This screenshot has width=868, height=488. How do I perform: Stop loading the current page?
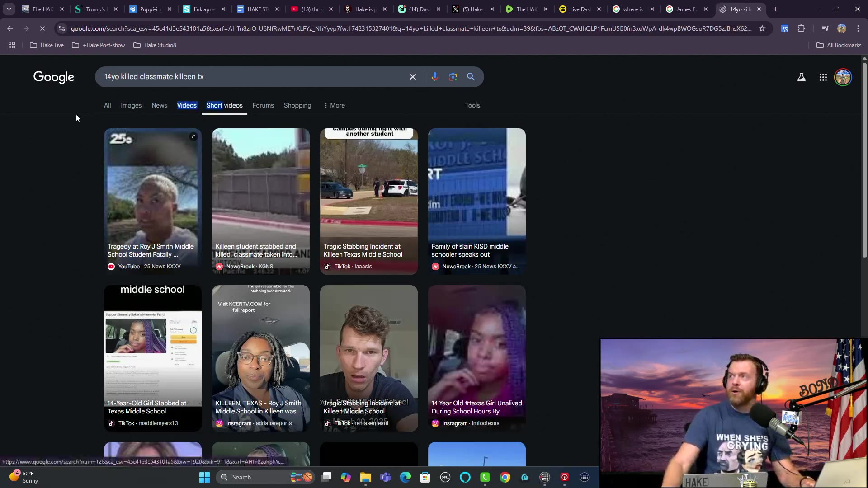pyautogui.click(x=42, y=28)
